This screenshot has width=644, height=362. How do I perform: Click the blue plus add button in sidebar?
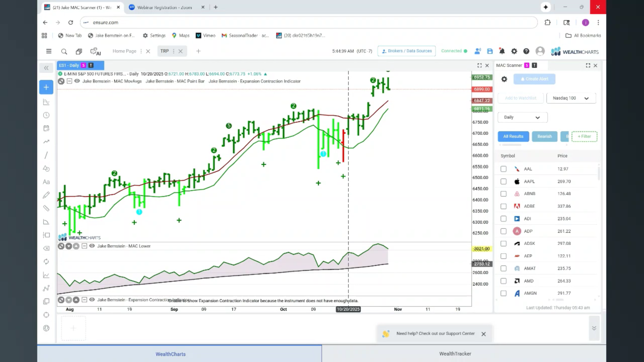[46, 87]
